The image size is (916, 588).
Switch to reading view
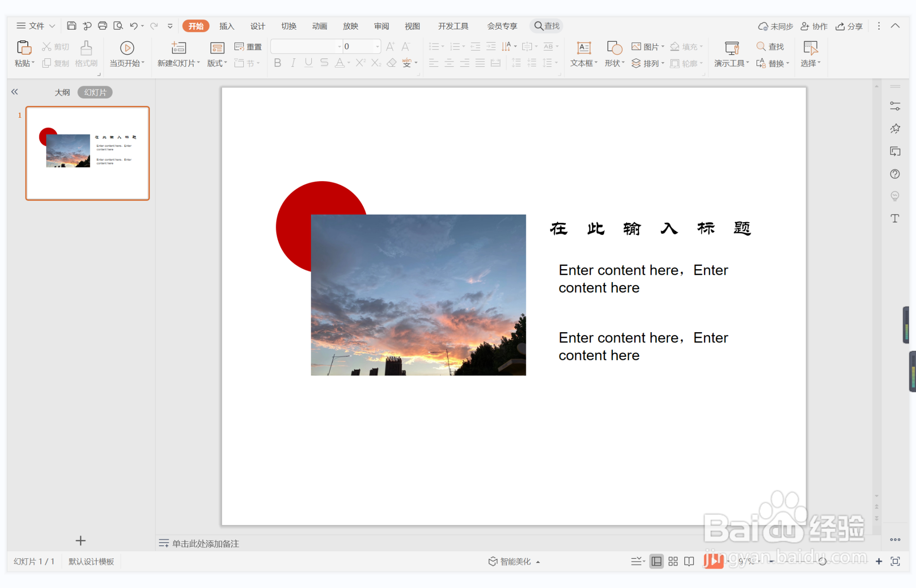click(689, 562)
